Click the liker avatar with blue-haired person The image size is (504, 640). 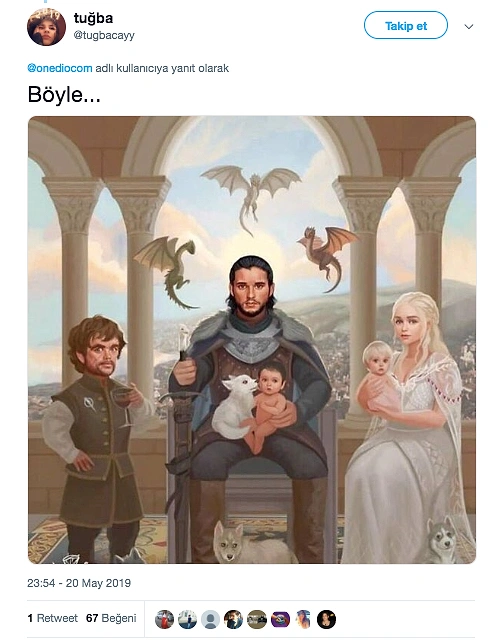tap(304, 619)
